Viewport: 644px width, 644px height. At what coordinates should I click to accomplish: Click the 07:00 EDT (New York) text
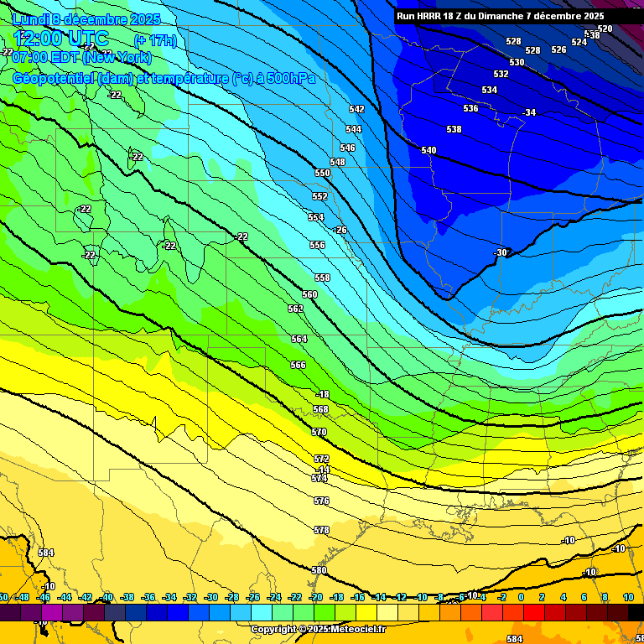81,58
